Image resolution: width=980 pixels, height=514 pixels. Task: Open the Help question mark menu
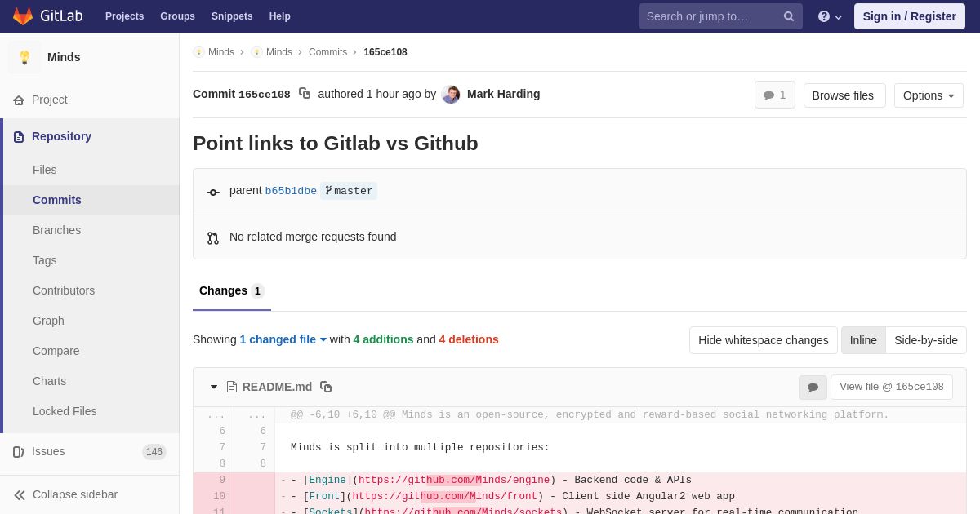(830, 16)
